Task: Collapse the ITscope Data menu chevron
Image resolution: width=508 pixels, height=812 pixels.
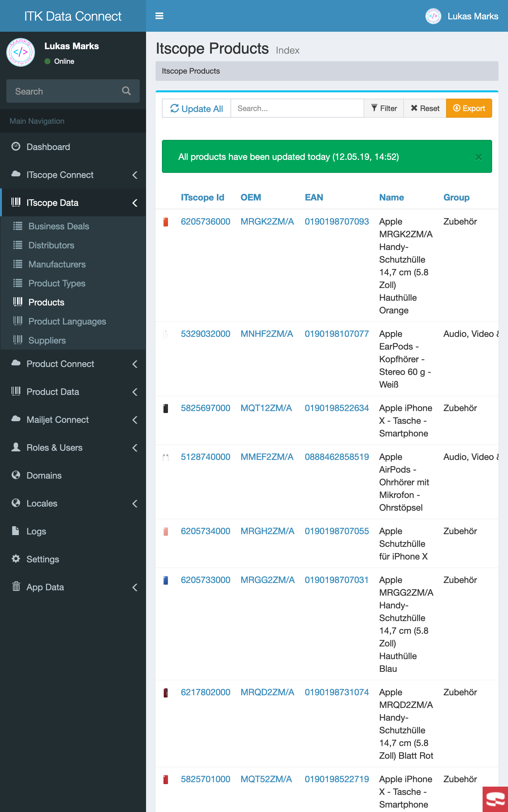Action: [x=135, y=203]
